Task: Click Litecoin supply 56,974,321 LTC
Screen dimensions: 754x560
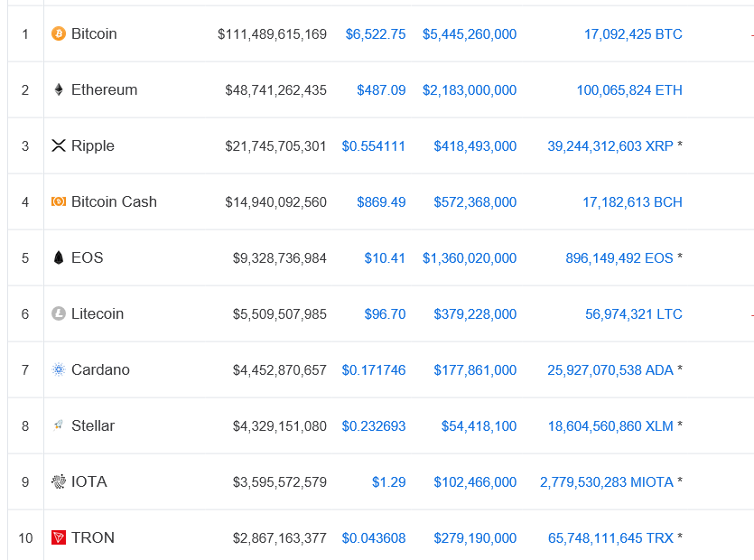Action: (633, 314)
